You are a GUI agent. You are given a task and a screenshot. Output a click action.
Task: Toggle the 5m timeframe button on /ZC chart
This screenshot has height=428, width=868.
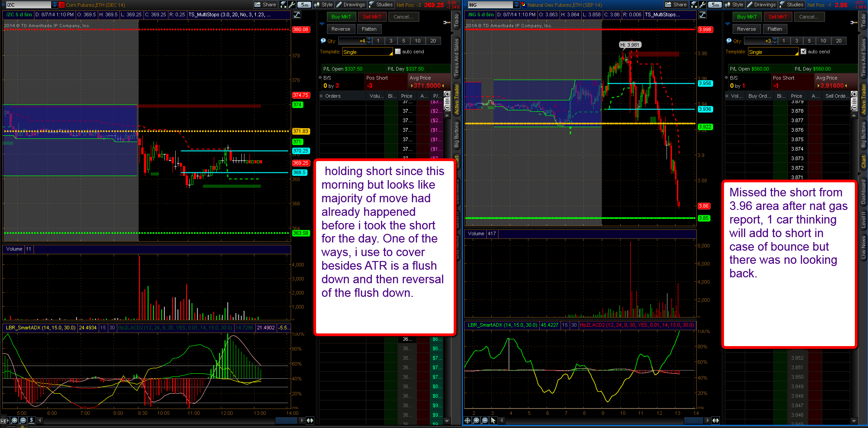[x=304, y=5]
